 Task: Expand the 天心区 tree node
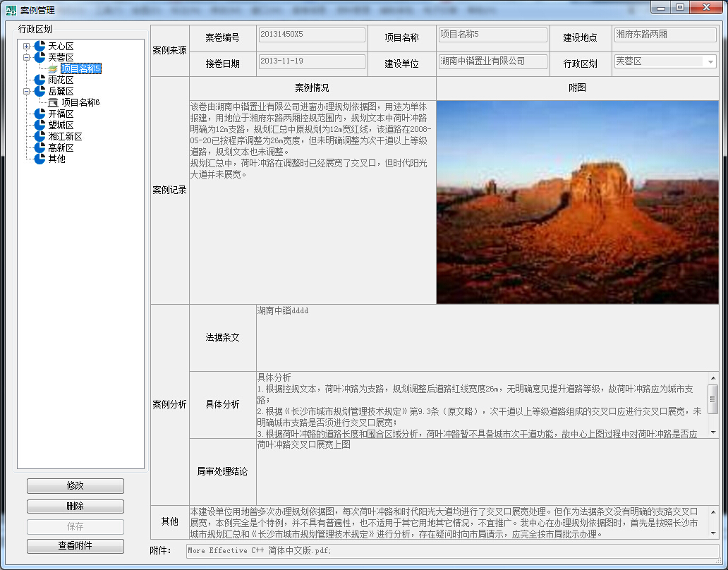pos(27,46)
